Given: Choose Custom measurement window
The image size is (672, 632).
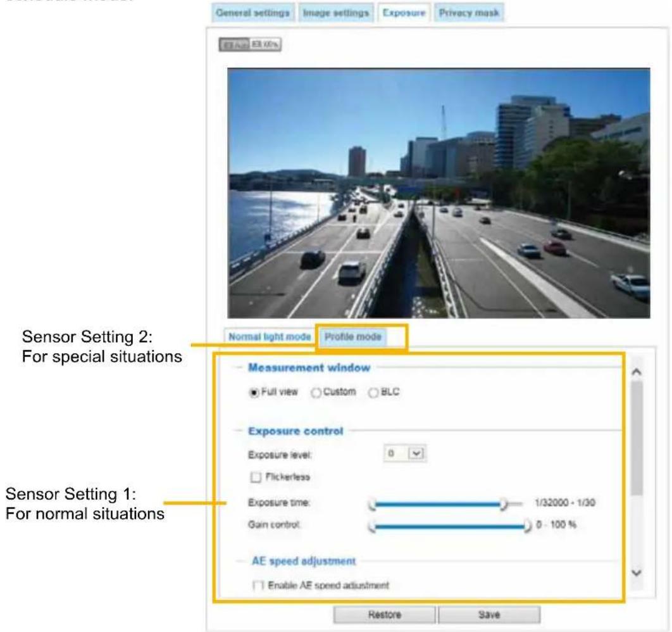Looking at the screenshot, I should coord(316,393).
